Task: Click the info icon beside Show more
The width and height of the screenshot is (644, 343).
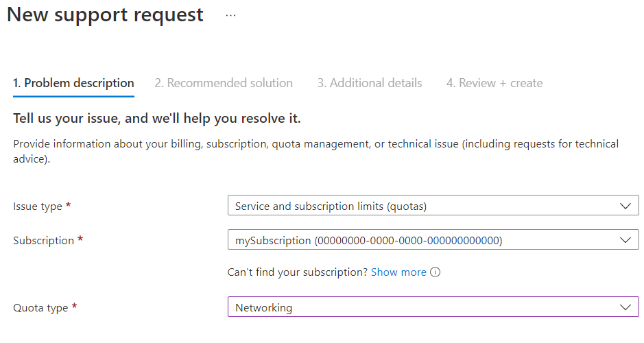Action: click(435, 272)
